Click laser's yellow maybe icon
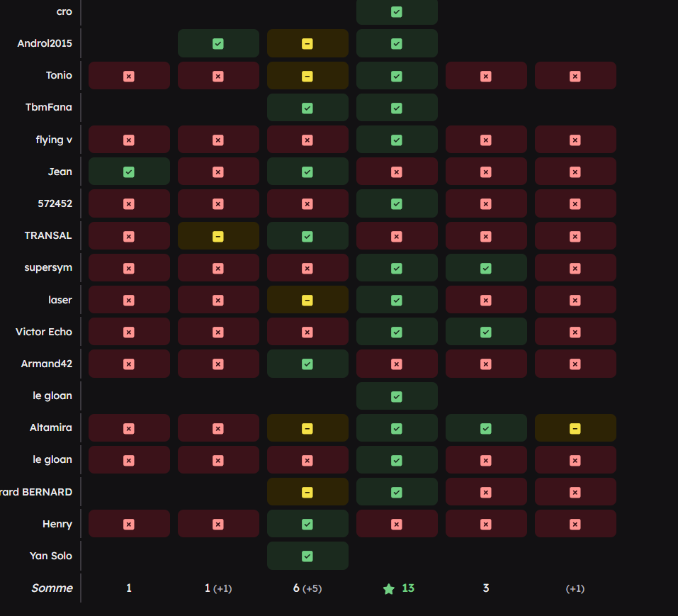The height and width of the screenshot is (616, 678). coord(307,300)
